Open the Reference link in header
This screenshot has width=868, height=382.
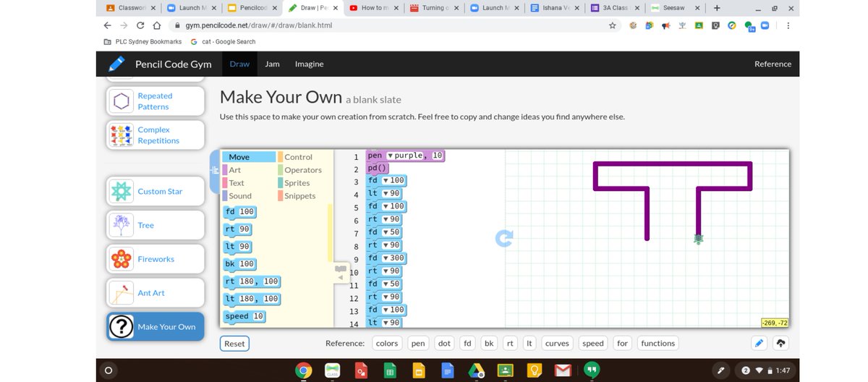point(773,64)
